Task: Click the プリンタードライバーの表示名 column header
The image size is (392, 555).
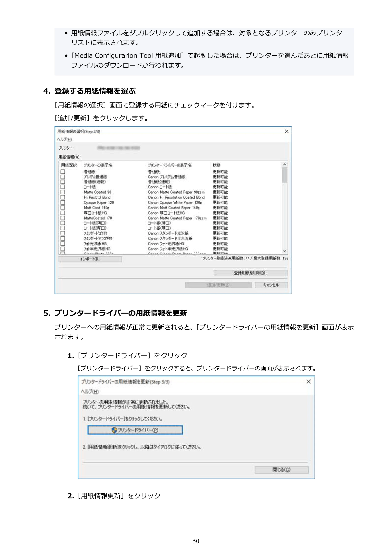Action: pyautogui.click(x=170, y=165)
